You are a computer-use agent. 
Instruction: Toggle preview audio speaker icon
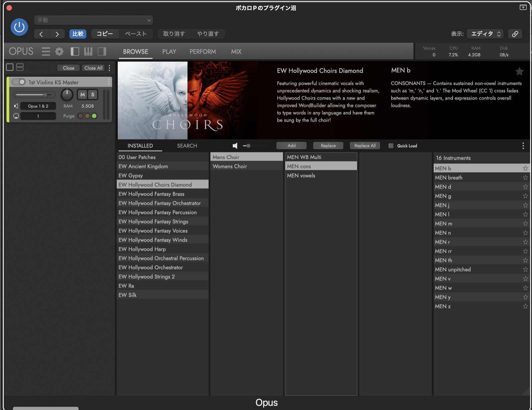coord(235,145)
